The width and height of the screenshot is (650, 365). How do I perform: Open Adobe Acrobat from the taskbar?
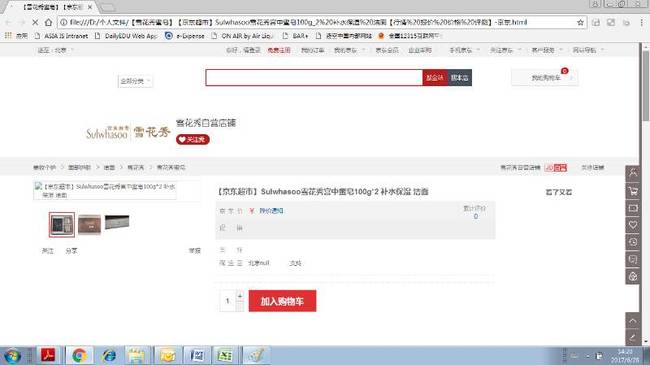(49, 355)
